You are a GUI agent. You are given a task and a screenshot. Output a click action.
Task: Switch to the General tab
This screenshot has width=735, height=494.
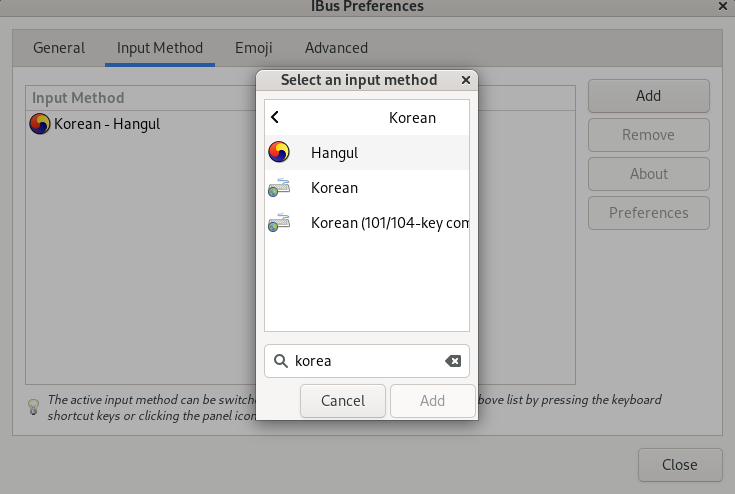click(59, 48)
